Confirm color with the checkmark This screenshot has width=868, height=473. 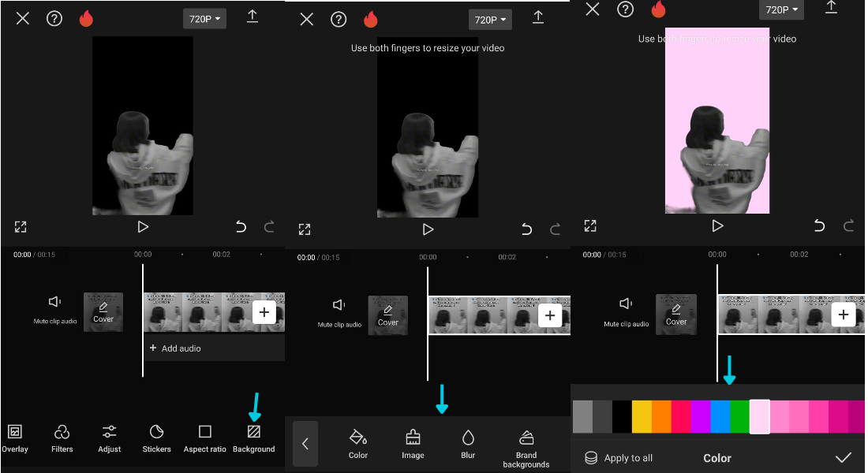(x=843, y=457)
